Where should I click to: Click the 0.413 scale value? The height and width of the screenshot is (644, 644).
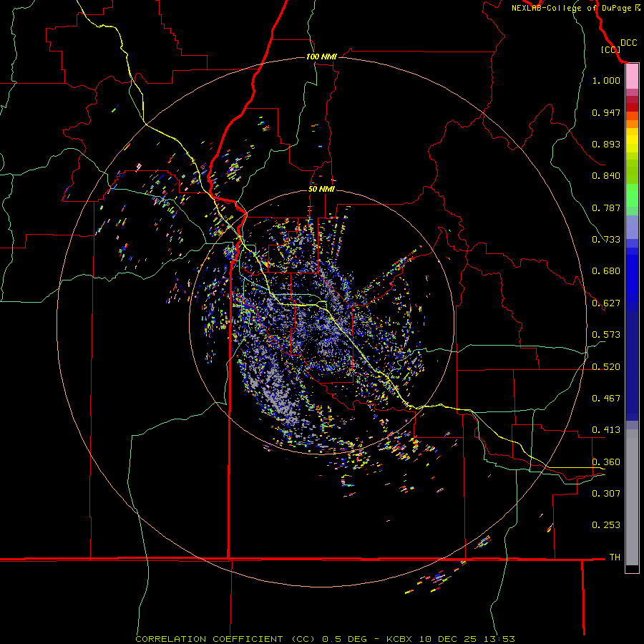click(x=606, y=430)
